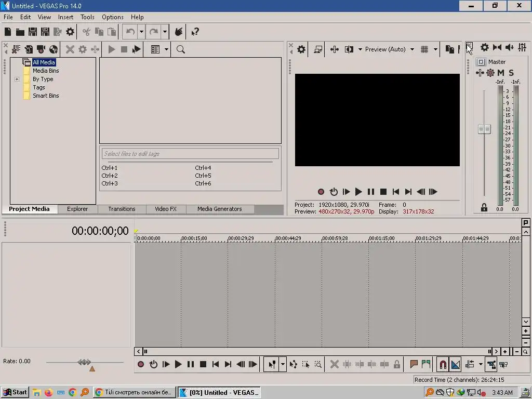Zoom in timeline width plus button
The height and width of the screenshot is (399, 532).
(x=505, y=352)
